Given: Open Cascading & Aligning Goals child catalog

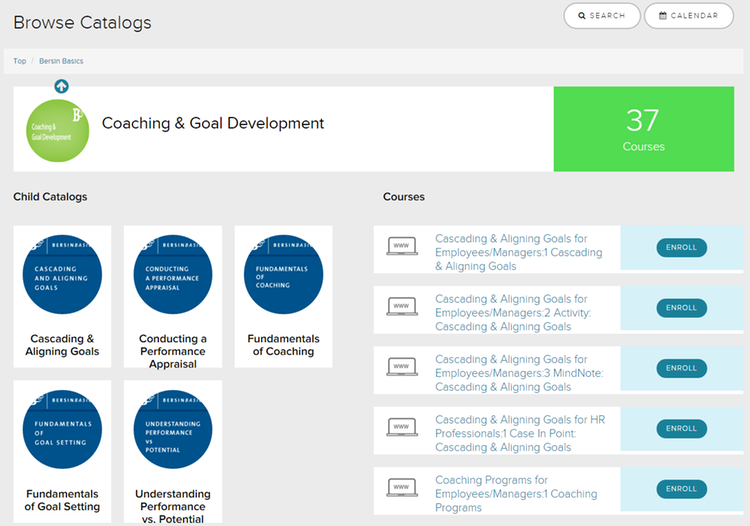Looking at the screenshot, I should [x=63, y=295].
